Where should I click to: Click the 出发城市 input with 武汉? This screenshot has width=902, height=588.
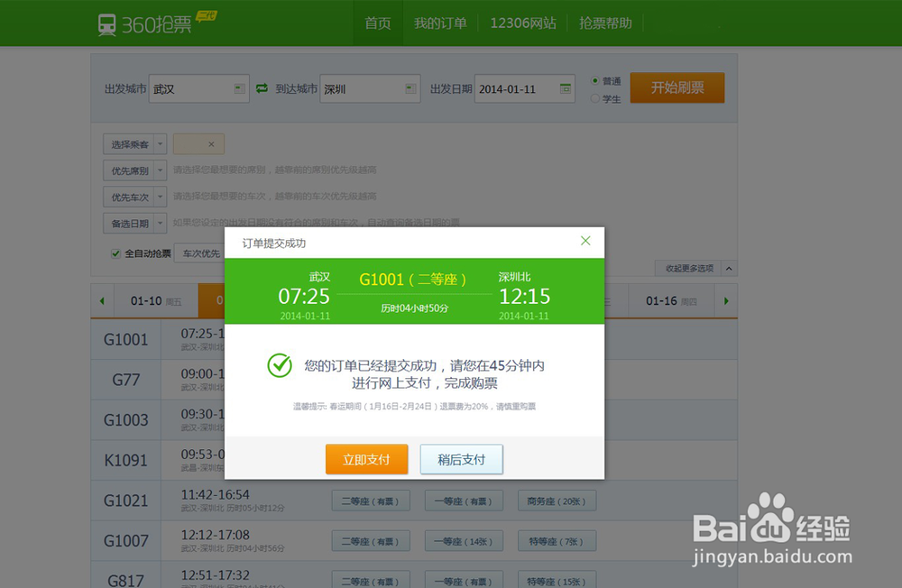coord(199,88)
